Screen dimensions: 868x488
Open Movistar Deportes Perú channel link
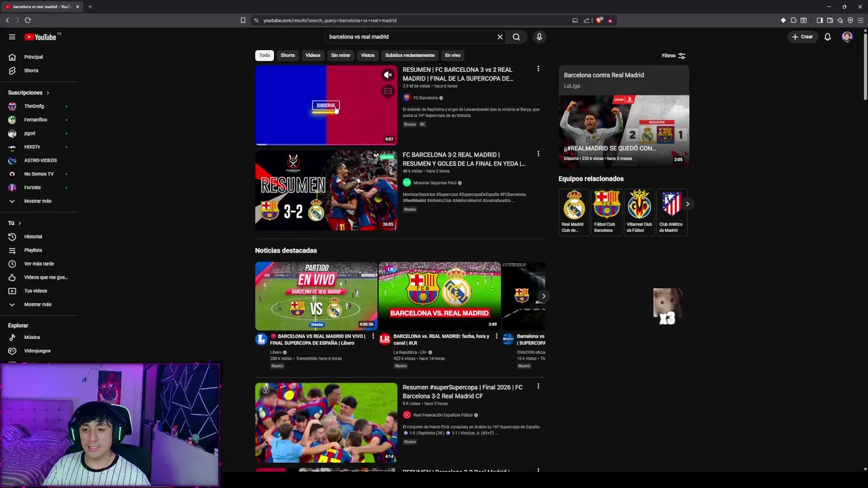coord(435,183)
